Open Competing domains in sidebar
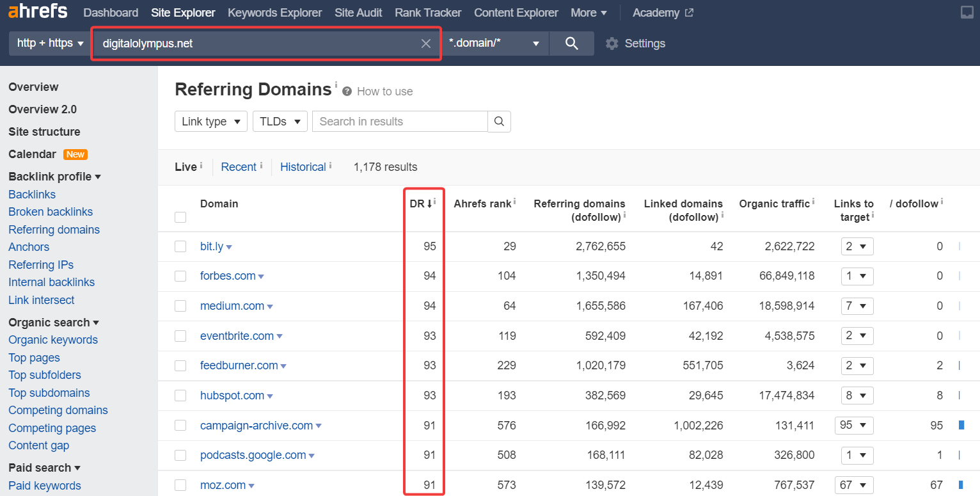This screenshot has height=496, width=980. pyautogui.click(x=58, y=410)
